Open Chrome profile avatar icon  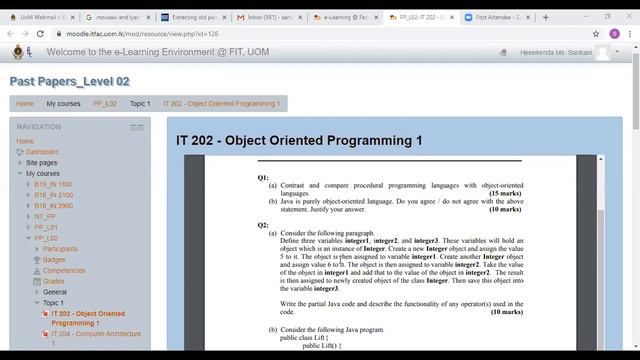[x=615, y=34]
